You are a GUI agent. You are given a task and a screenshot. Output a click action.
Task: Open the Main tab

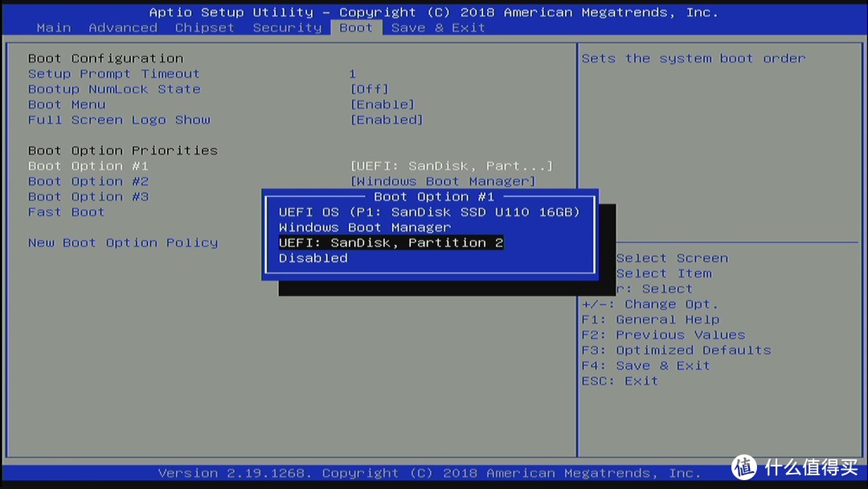[x=54, y=27]
